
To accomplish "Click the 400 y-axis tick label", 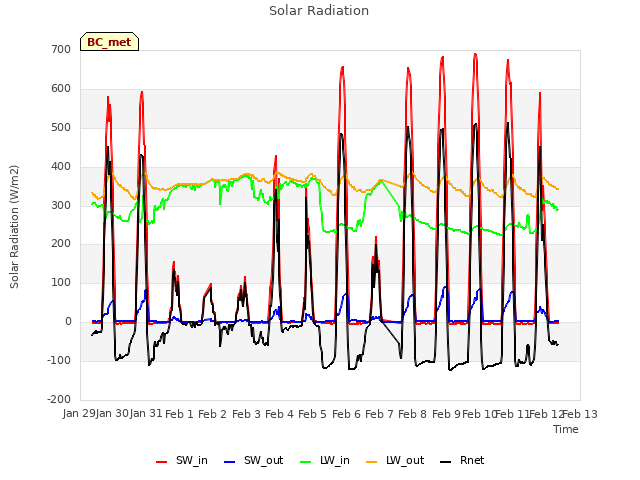I will 61,167.
